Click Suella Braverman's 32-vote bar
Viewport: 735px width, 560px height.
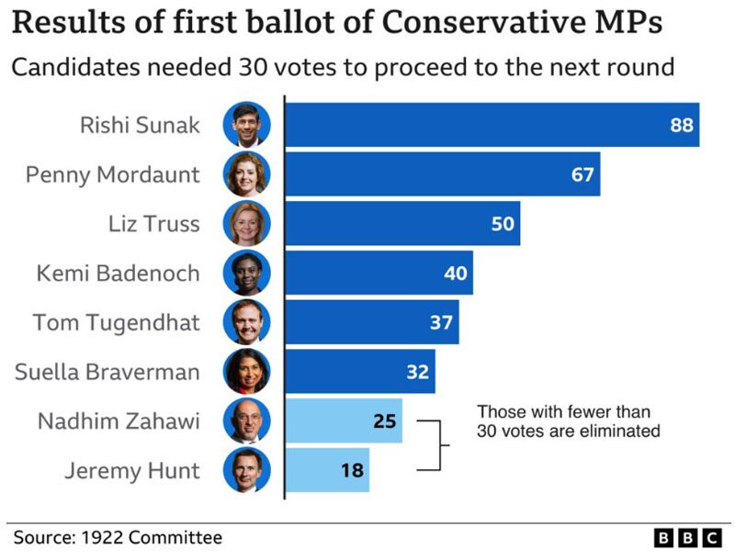coord(360,371)
